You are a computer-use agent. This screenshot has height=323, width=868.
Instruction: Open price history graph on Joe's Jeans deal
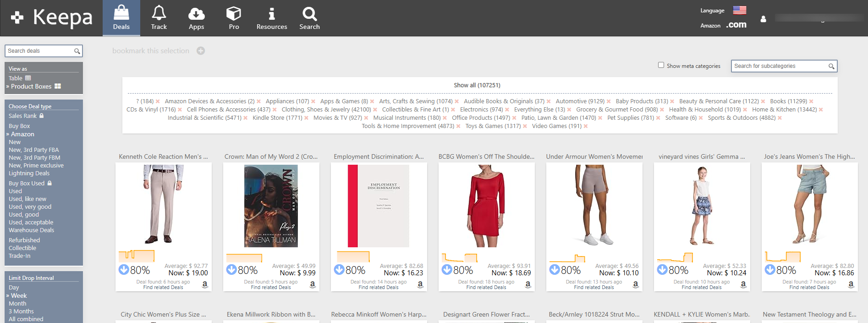pos(783,256)
